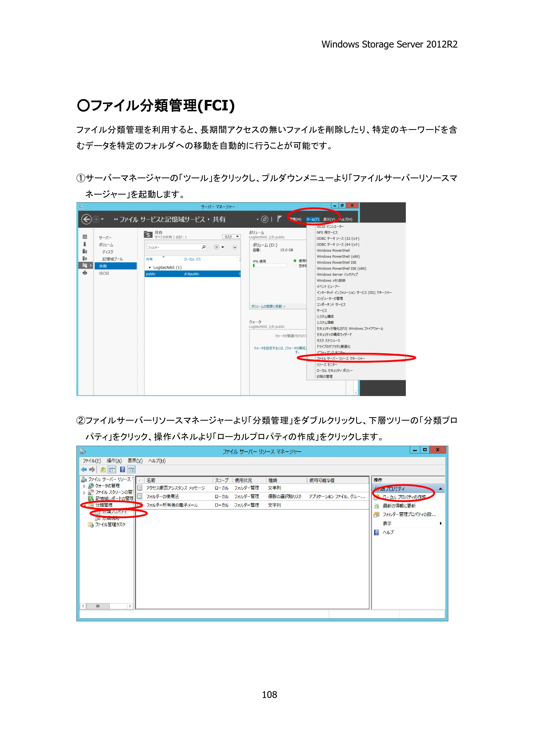Expand the クォータの管理 tree node

(84, 486)
